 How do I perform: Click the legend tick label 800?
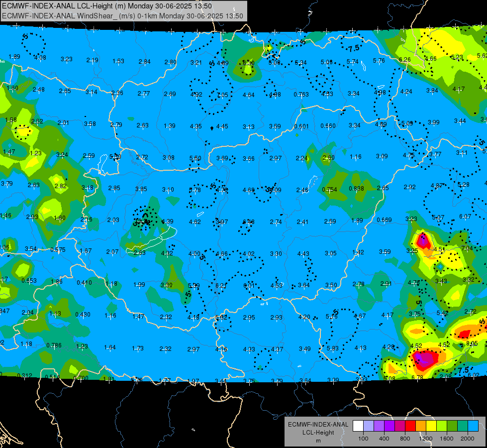click(405, 439)
